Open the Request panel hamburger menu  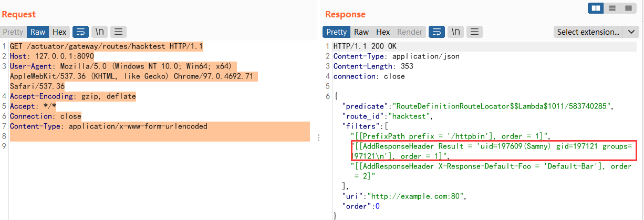(x=119, y=32)
